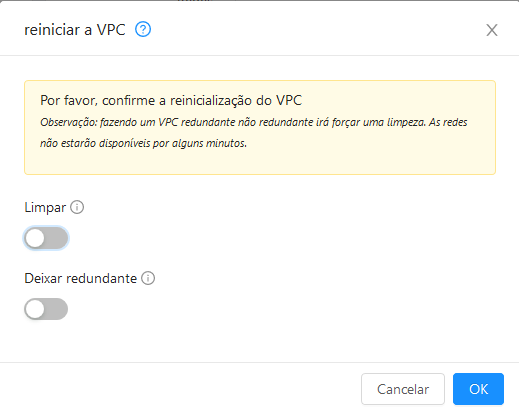Click the word VPC in the dialog title
The height and width of the screenshot is (410, 519).
111,30
